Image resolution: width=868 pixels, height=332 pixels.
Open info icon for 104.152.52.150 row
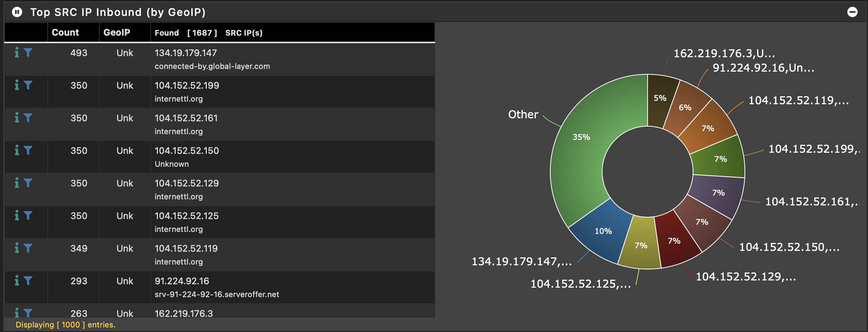click(17, 150)
